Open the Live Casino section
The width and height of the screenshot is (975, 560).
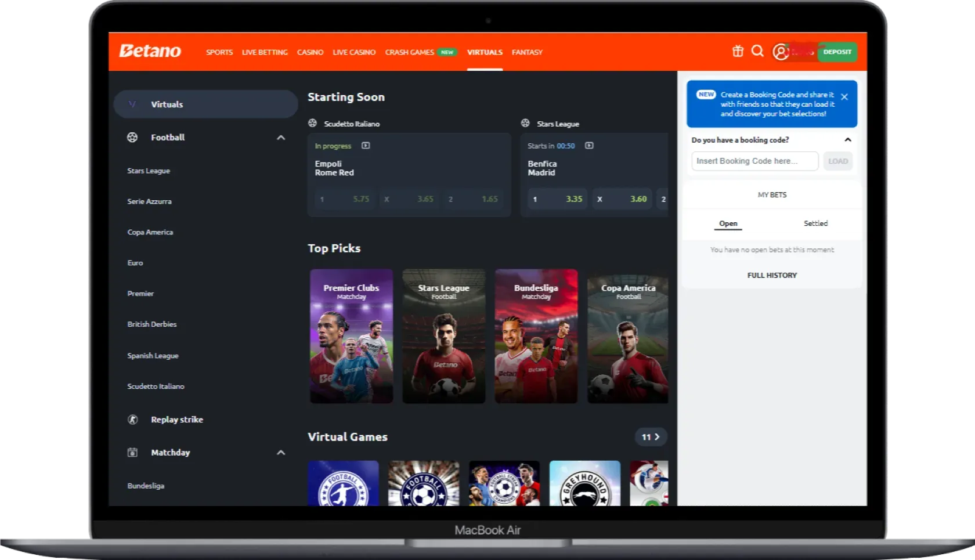(354, 52)
